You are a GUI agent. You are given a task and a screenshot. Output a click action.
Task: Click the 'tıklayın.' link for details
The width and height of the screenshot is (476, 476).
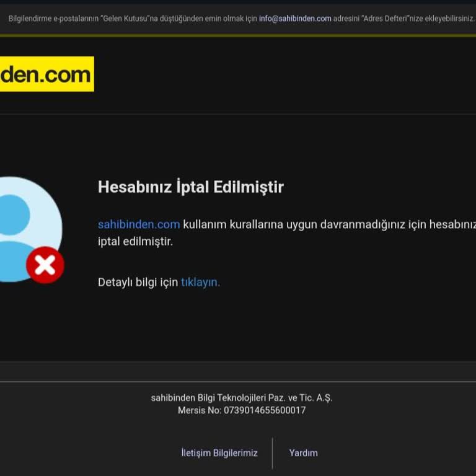200,283
